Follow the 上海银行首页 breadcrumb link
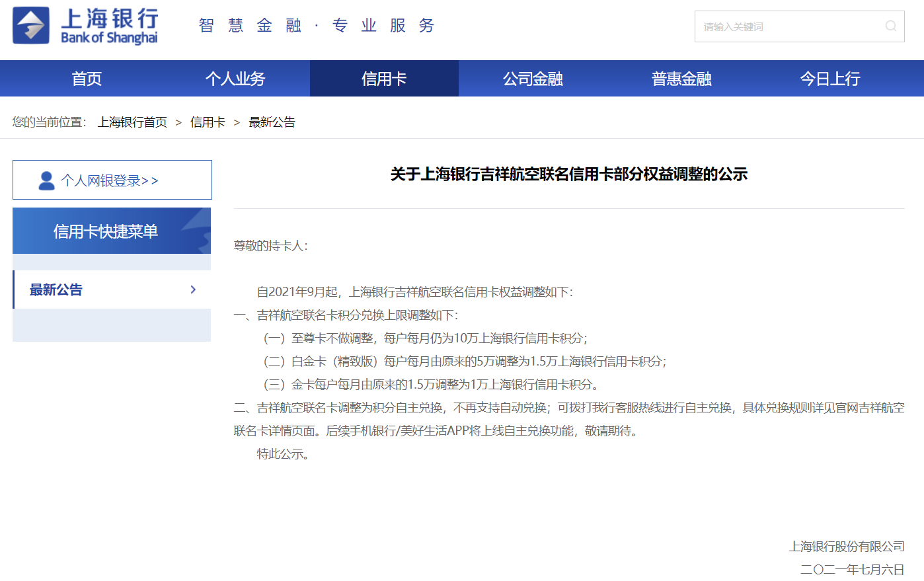The image size is (924, 581). coord(132,122)
